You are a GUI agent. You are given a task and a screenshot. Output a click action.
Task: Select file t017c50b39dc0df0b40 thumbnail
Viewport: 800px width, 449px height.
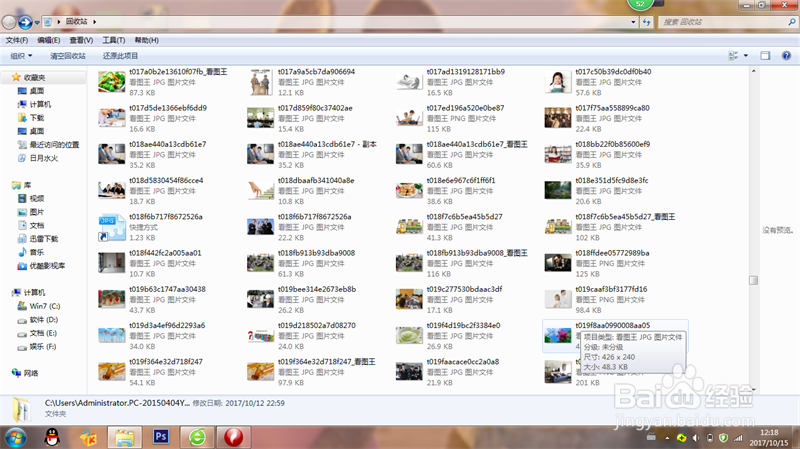point(558,82)
